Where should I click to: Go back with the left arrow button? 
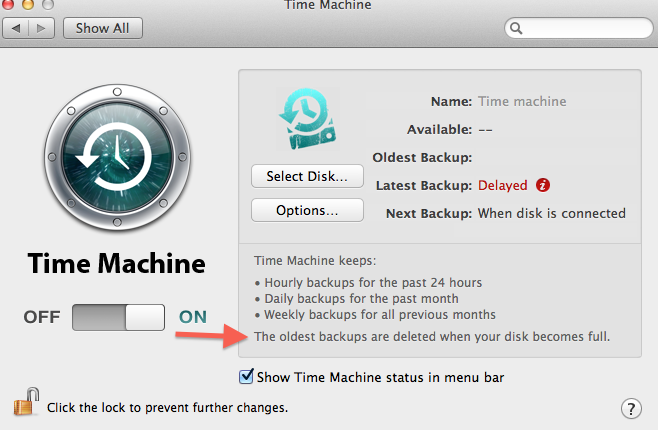[16, 28]
